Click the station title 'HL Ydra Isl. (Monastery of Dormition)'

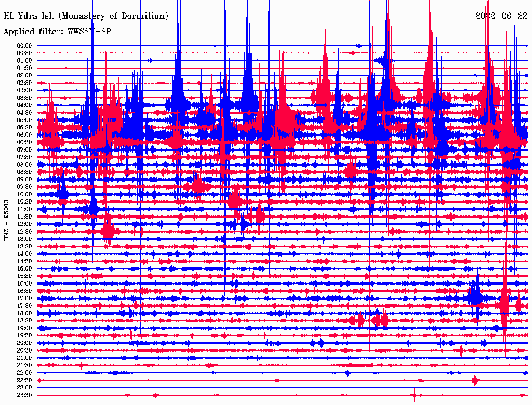[86, 16]
